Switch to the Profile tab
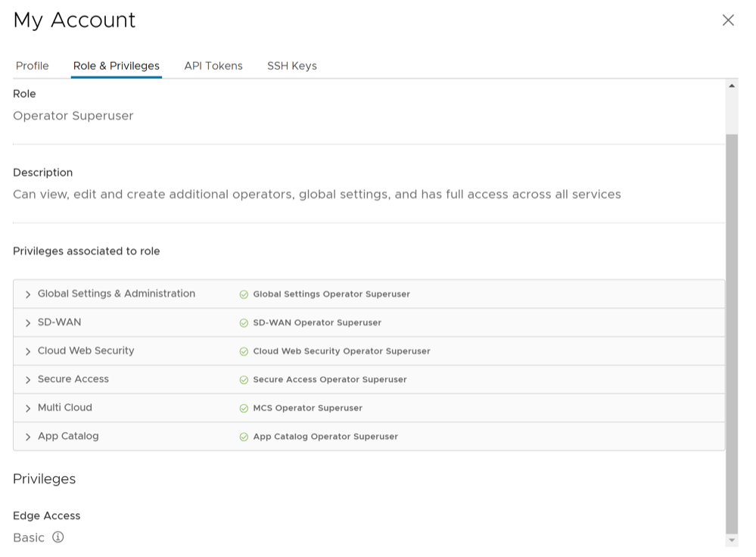This screenshot has height=557, width=756. (33, 66)
